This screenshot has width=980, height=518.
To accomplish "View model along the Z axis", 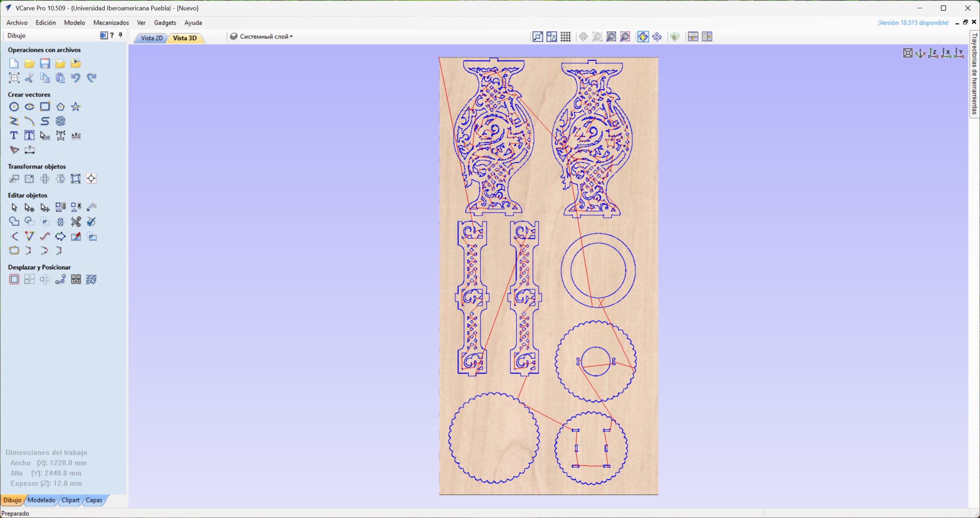I will click(x=933, y=53).
